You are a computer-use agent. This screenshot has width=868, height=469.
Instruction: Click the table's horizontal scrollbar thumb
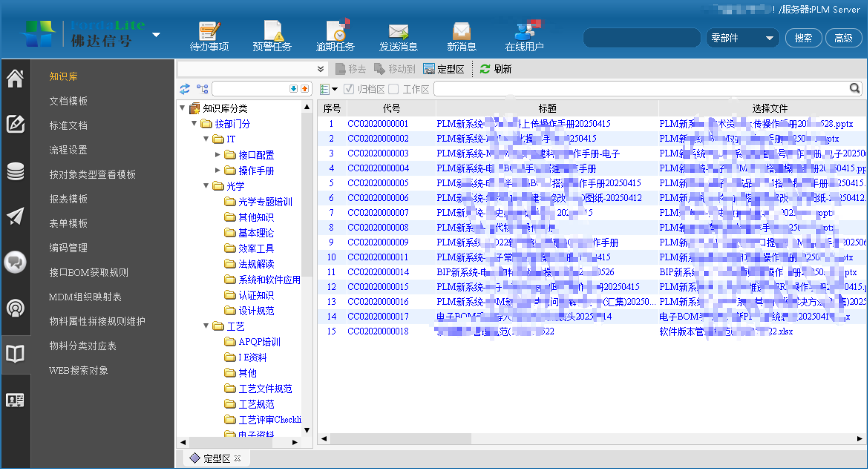[400, 438]
